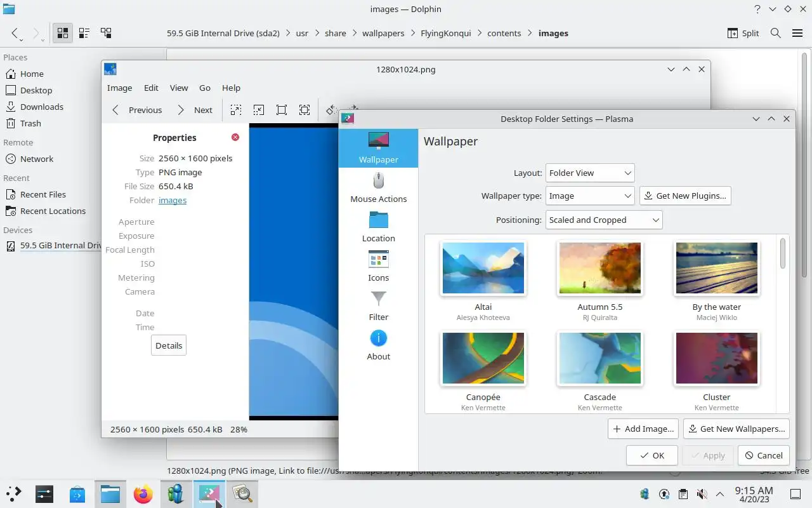Select Wallpaper section in settings sidebar
The image size is (812, 508).
379,148
